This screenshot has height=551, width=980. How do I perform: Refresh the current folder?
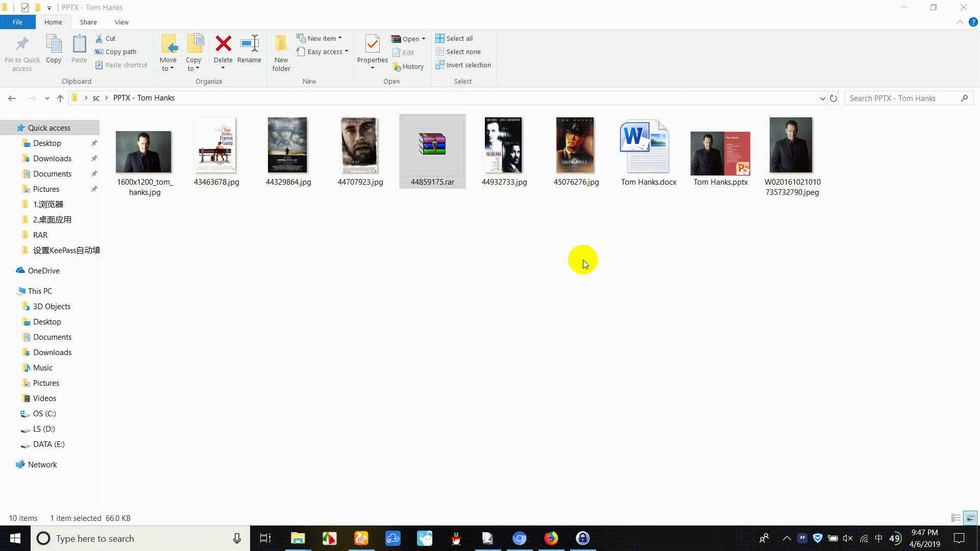coord(834,98)
